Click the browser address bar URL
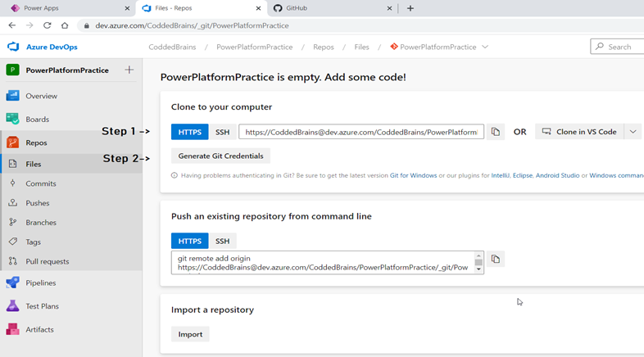The height and width of the screenshot is (357, 644). pyautogui.click(x=192, y=25)
